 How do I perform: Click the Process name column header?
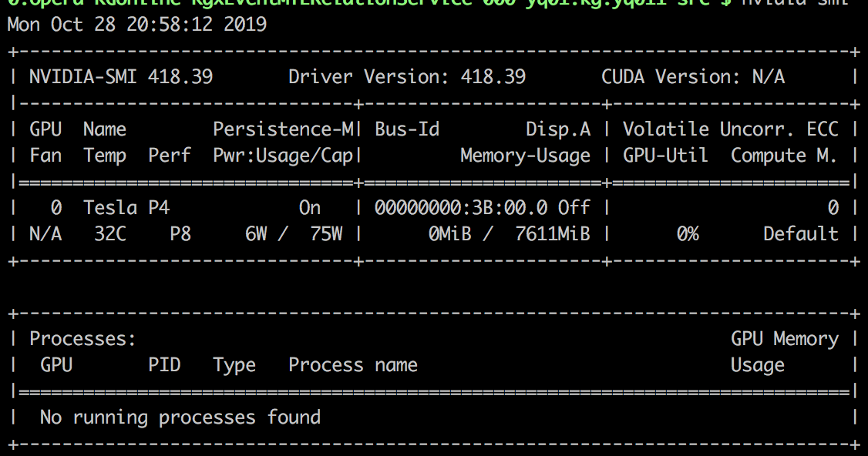353,364
